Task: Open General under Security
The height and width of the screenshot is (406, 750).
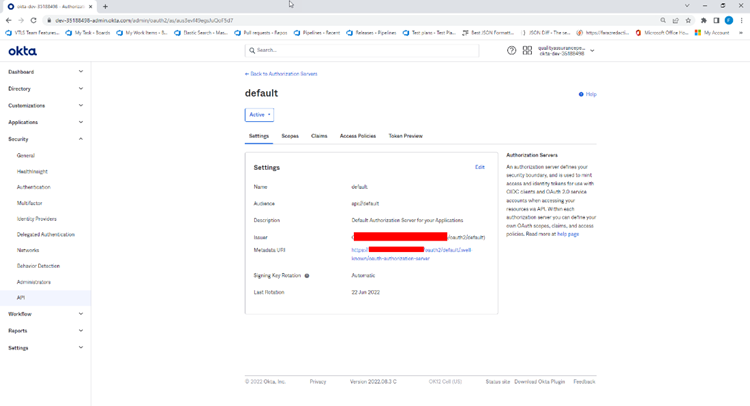Action: pos(26,155)
